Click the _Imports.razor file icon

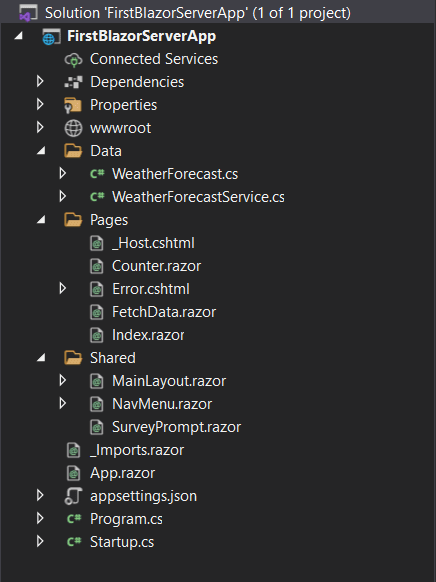(73, 450)
